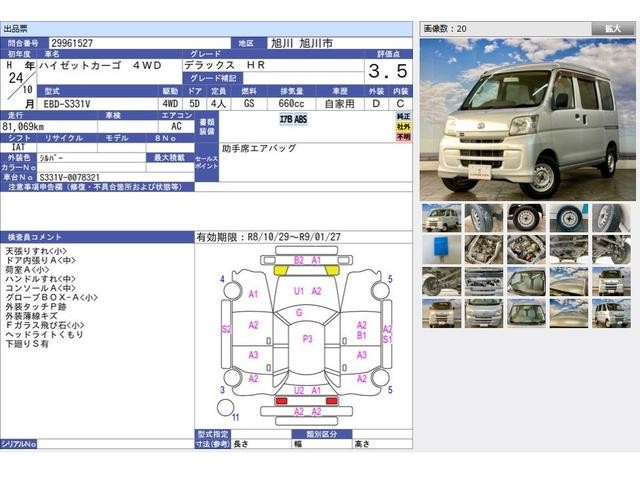This screenshot has width=640, height=480.
Task: Click inspector comment ヘッドライトくもり
Action: tap(44, 334)
